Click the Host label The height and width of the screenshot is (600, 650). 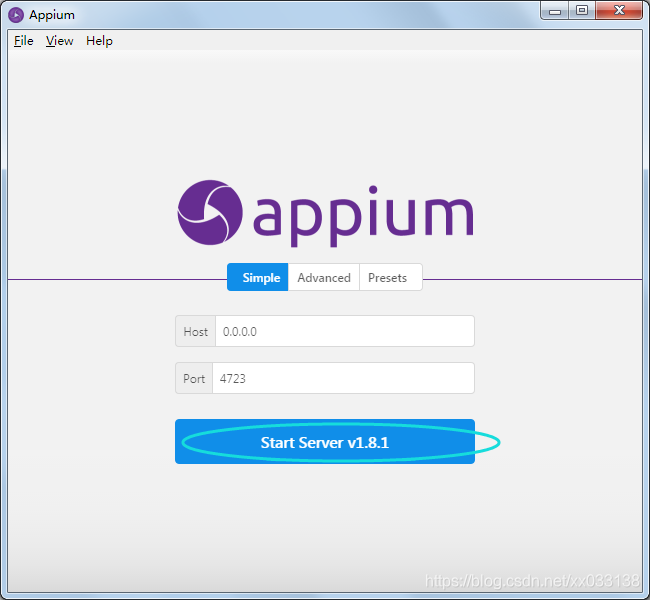195,331
